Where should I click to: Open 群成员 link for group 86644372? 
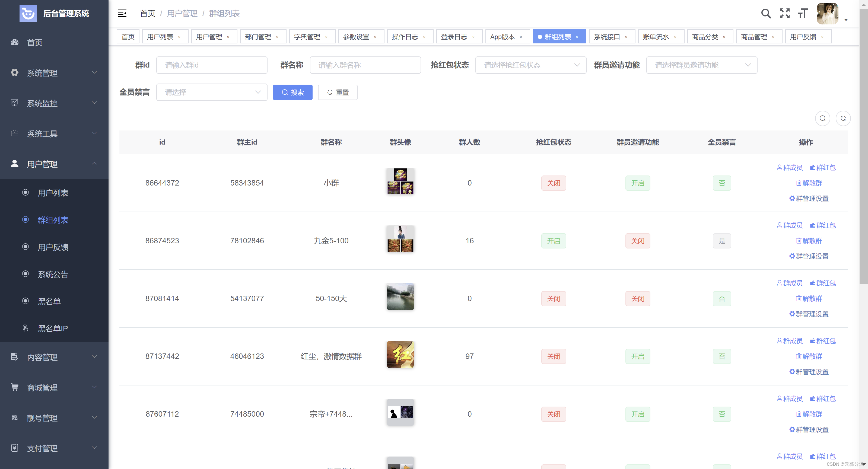pyautogui.click(x=790, y=167)
